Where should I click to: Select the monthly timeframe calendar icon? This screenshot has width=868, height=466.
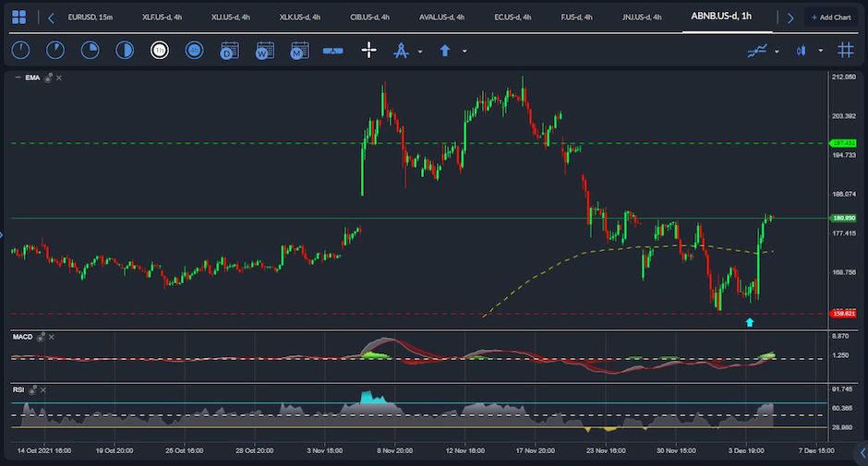(x=299, y=51)
